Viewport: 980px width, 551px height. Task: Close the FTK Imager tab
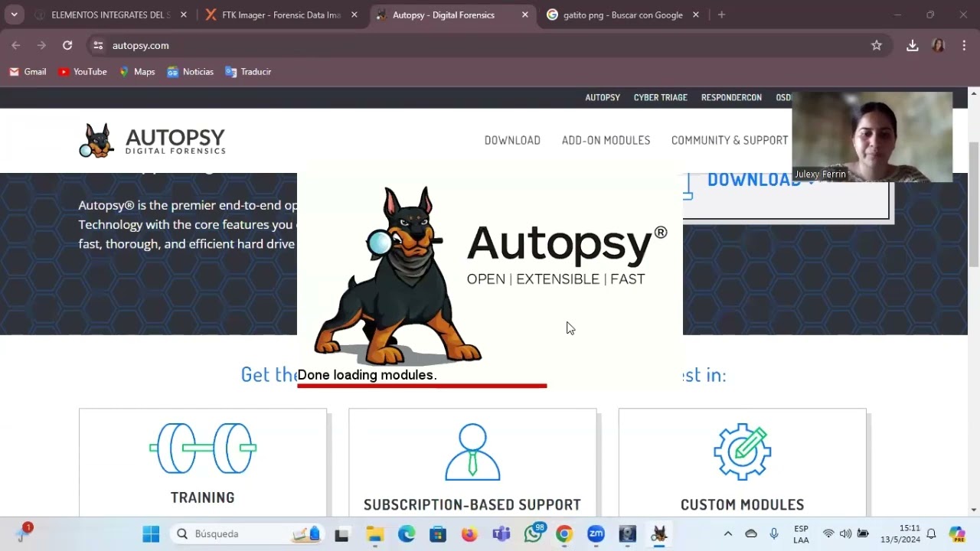point(354,15)
